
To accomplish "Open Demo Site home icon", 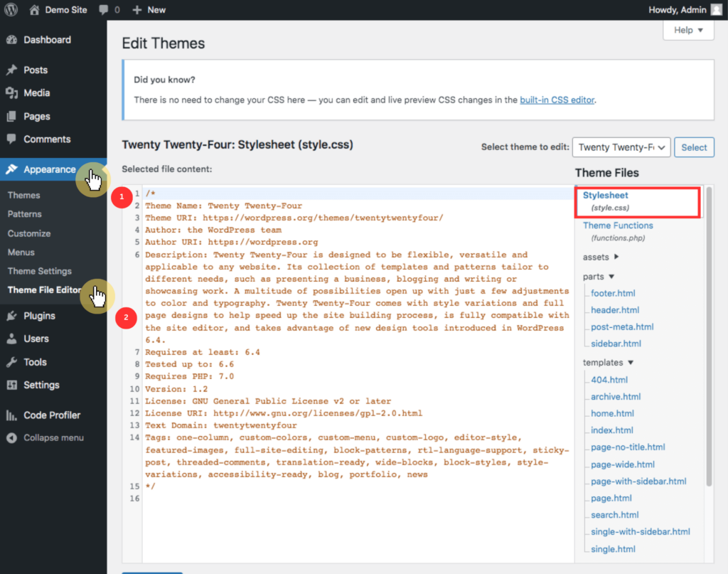I will 34,10.
